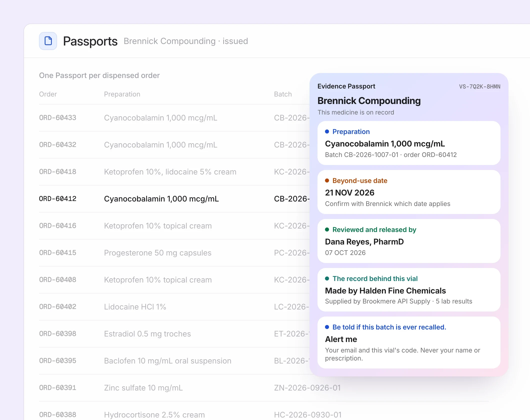Click the Passports page heading
Viewport: 530px width, 420px height.
coord(90,41)
